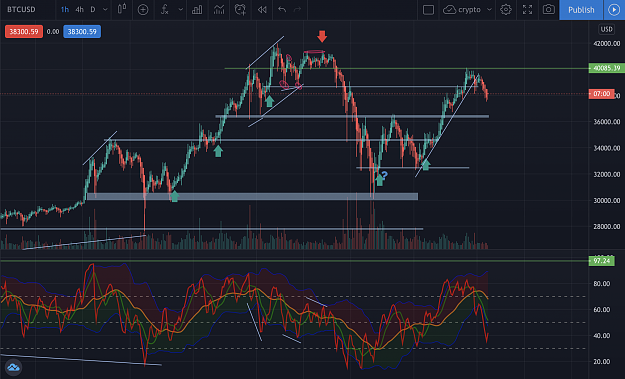
Task: Click the 20.00 indicator axis label
Action: click(601, 361)
